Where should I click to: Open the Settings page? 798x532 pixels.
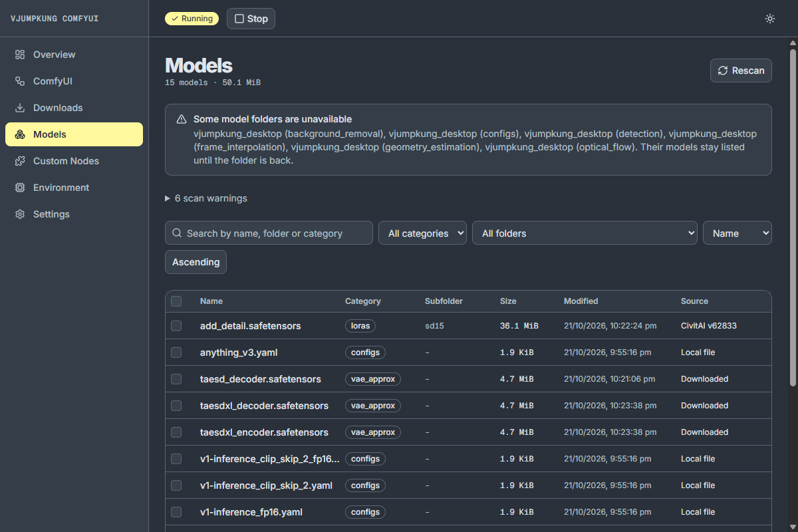[x=74, y=214]
